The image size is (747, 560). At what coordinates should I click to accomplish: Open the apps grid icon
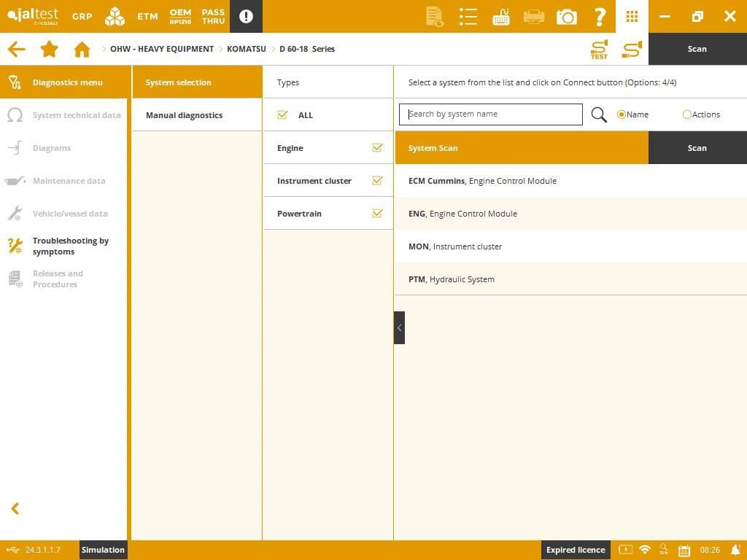632,16
